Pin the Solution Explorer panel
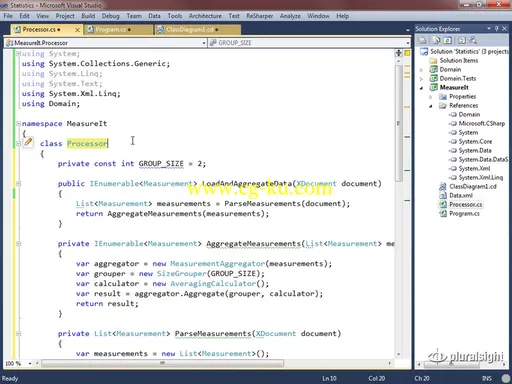Image resolution: width=512 pixels, height=384 pixels. [496, 29]
